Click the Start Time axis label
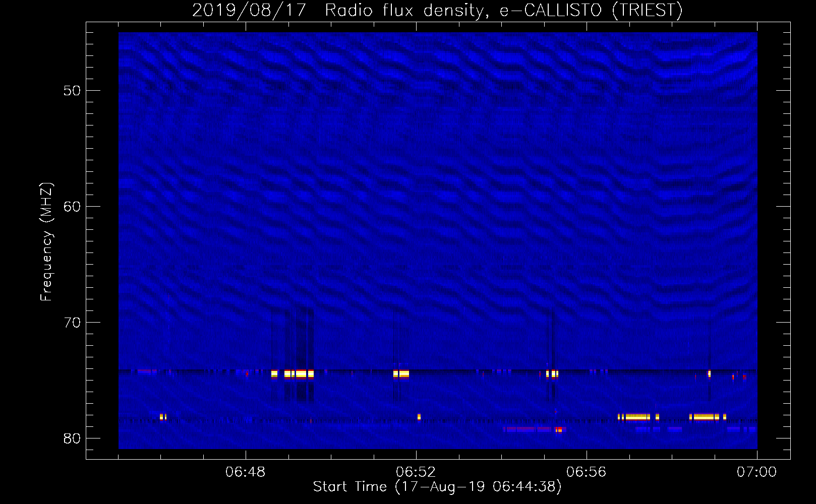This screenshot has height=504, width=816. coord(437,487)
